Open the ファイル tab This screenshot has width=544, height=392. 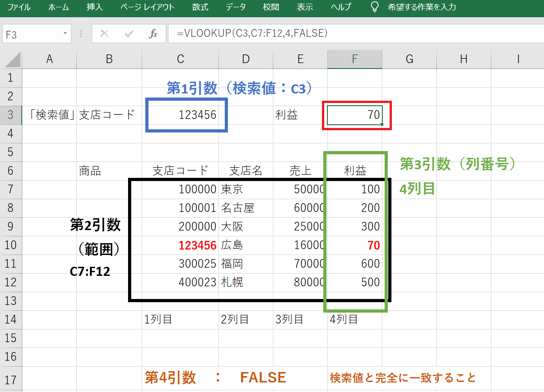tap(19, 7)
